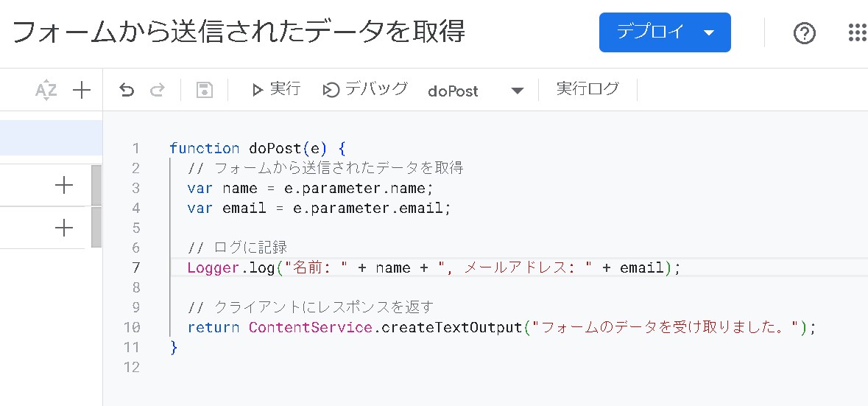Sort files alphabetically with the AZ icon
This screenshot has width=868, height=406.
(x=46, y=91)
